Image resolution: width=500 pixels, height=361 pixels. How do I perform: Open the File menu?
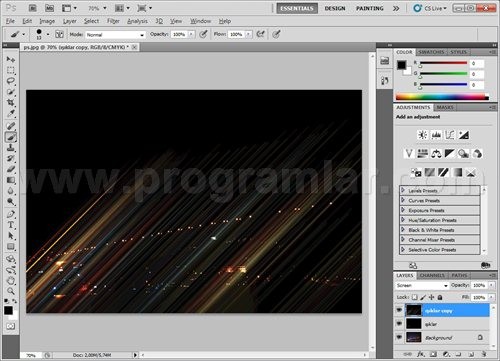pos(10,21)
